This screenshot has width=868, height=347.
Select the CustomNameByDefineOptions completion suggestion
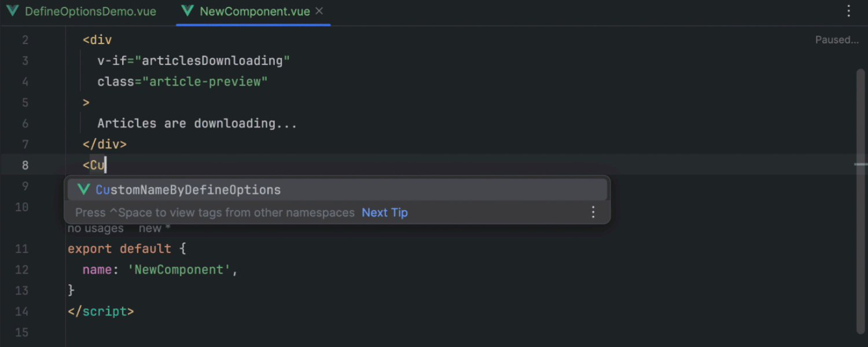click(x=188, y=190)
